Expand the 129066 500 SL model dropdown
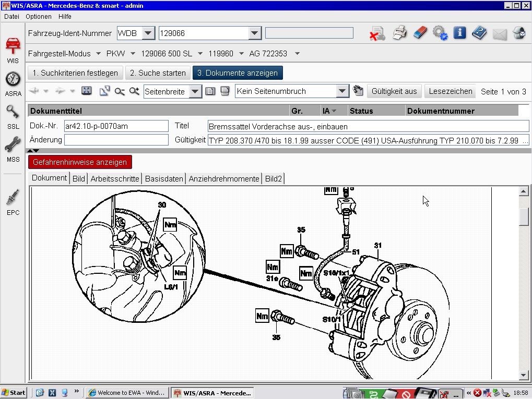Viewport: 532px width, 399px height. click(200, 54)
